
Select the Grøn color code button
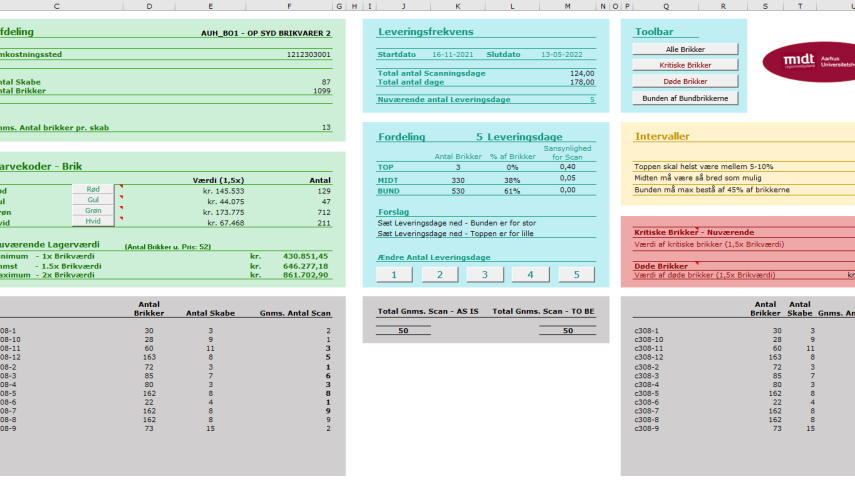point(93,211)
